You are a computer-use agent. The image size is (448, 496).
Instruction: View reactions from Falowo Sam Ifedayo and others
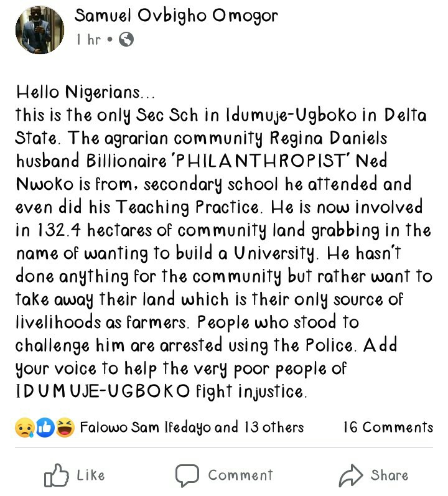[192, 427]
